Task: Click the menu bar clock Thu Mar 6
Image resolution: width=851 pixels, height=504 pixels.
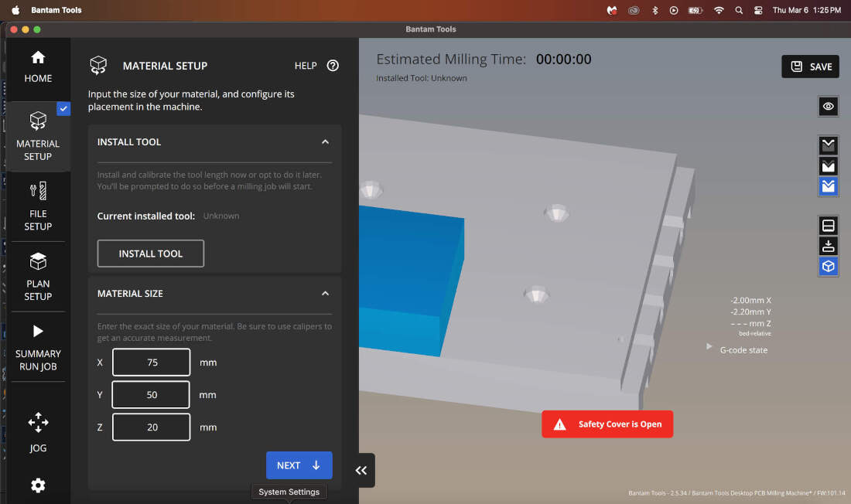Action: (x=806, y=10)
